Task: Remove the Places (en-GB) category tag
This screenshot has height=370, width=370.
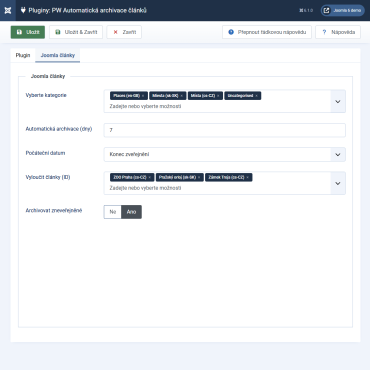Action: [143, 96]
